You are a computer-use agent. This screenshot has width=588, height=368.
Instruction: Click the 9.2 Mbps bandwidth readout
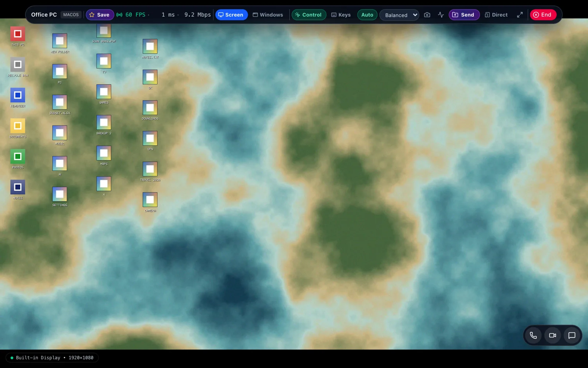[x=198, y=15]
